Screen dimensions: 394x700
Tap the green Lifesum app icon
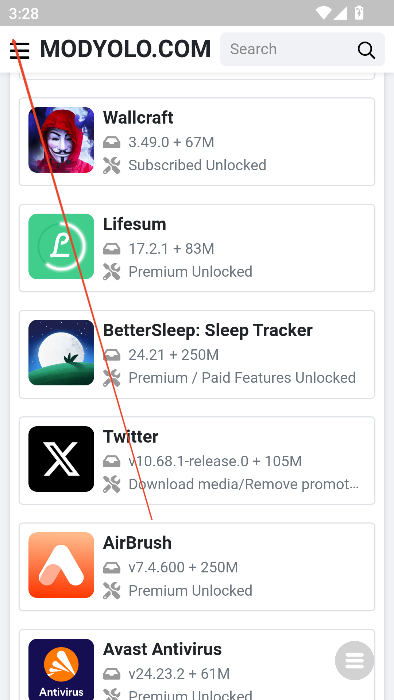(x=61, y=246)
